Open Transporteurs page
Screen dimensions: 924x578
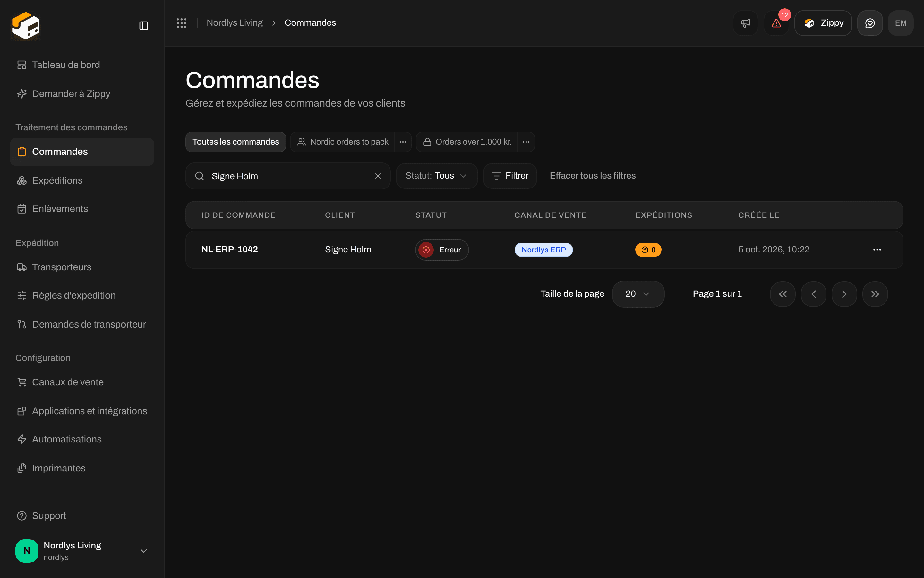point(82,267)
